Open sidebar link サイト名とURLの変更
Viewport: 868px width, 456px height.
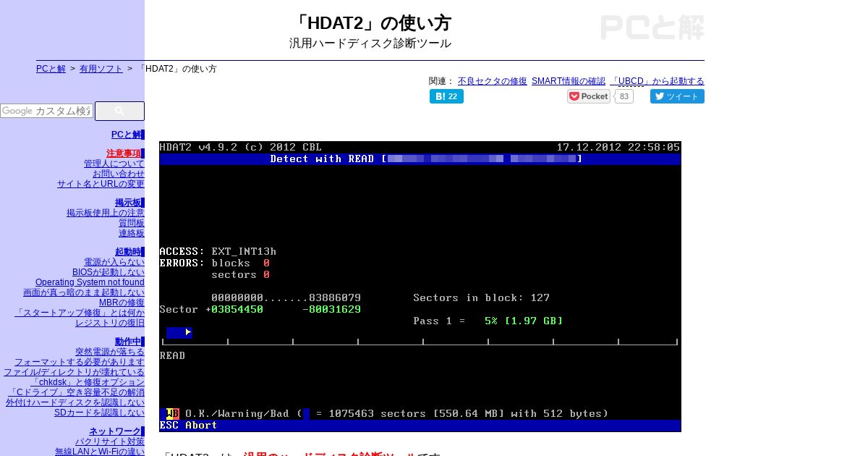(101, 184)
